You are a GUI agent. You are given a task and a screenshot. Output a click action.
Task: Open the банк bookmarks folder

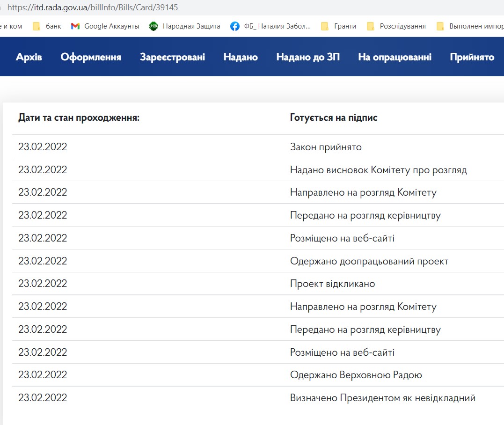[47, 26]
